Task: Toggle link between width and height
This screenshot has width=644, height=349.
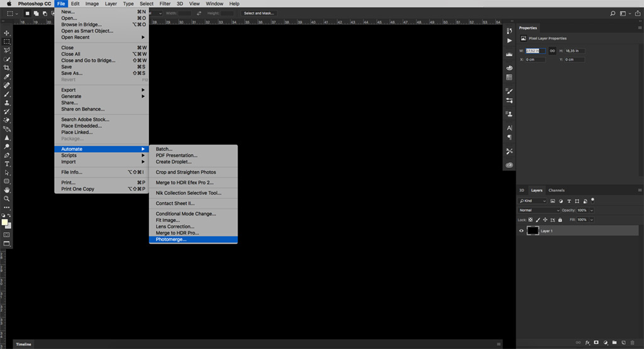Action: (x=552, y=50)
